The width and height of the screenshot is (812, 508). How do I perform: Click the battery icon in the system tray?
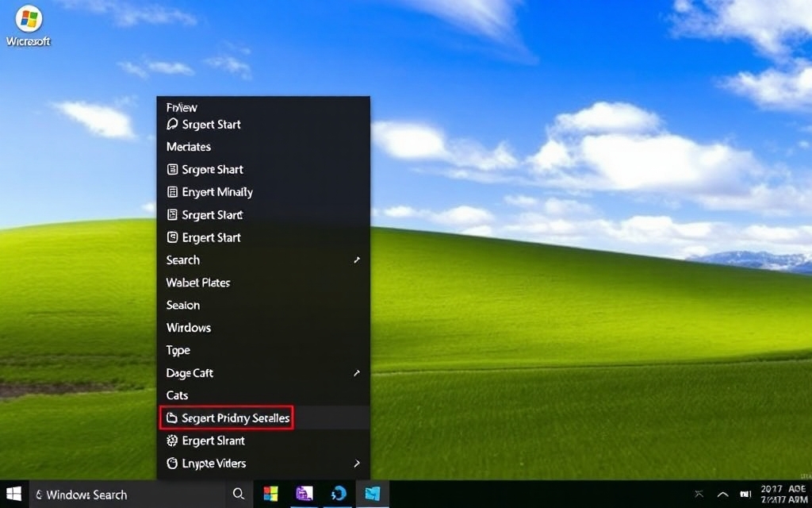(745, 495)
